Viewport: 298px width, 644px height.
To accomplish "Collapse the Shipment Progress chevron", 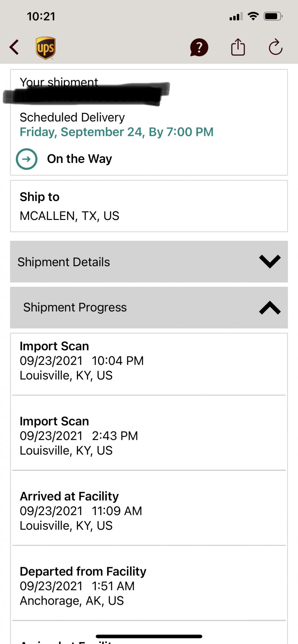I will pos(270,308).
